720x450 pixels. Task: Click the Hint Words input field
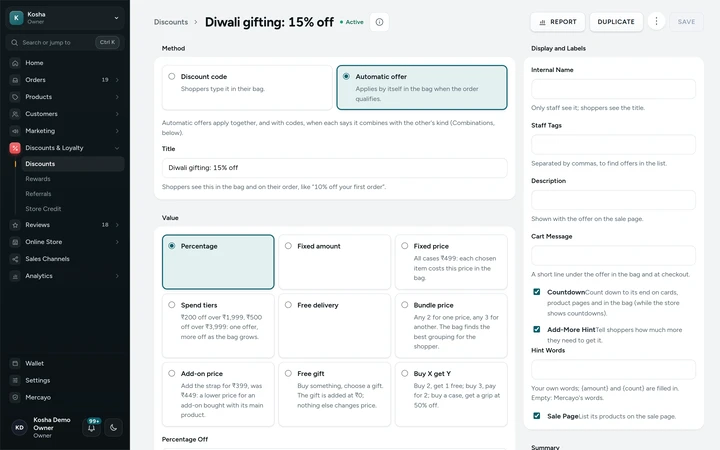tap(613, 370)
